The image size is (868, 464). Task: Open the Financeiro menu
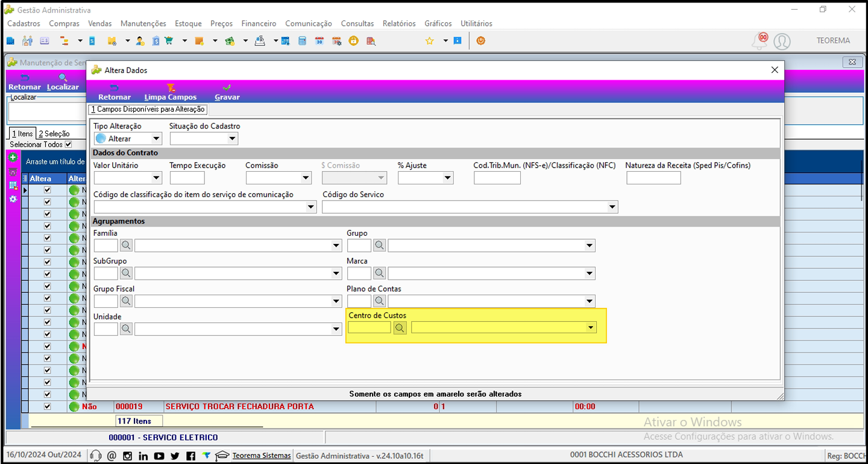pos(259,24)
